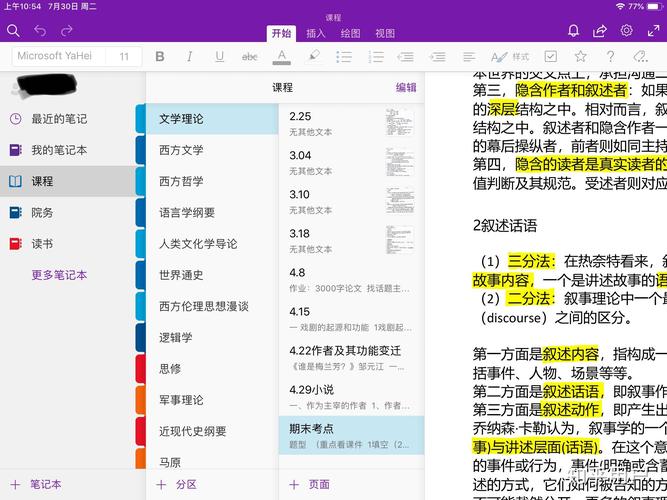Tap the redo arrow
Screen dimensions: 667x500
(67, 31)
